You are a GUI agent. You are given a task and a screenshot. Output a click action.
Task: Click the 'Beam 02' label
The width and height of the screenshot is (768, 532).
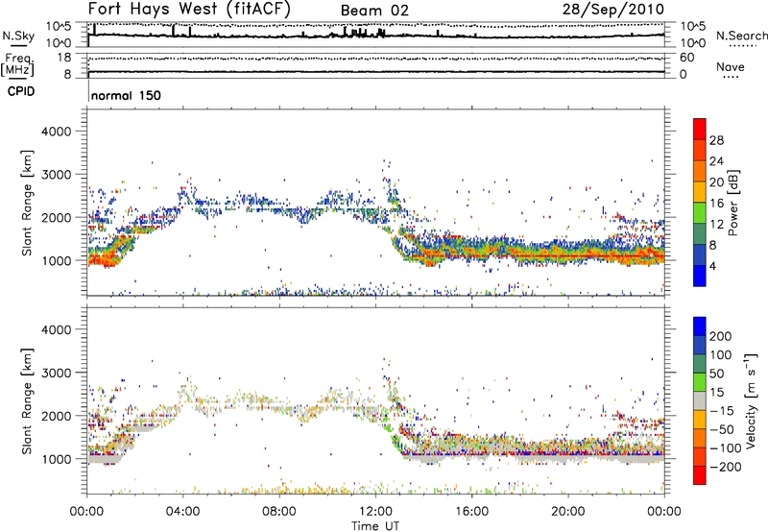[x=374, y=11]
